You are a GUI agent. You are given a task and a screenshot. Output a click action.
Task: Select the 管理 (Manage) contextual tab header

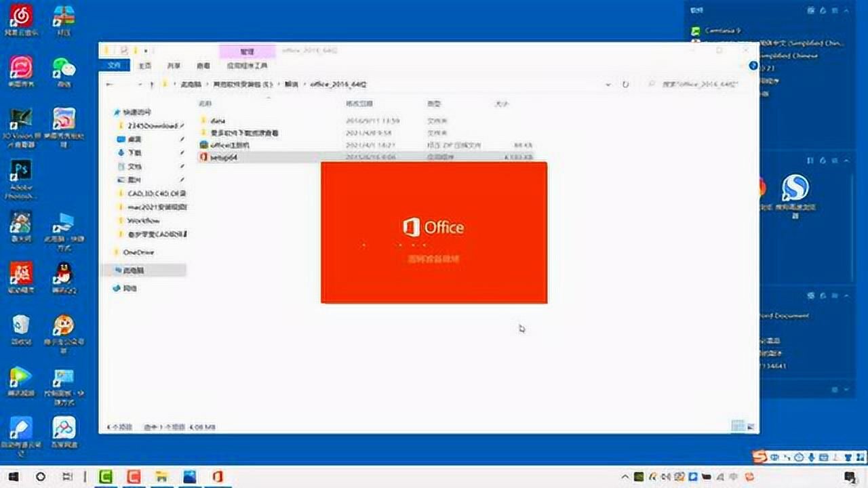247,51
